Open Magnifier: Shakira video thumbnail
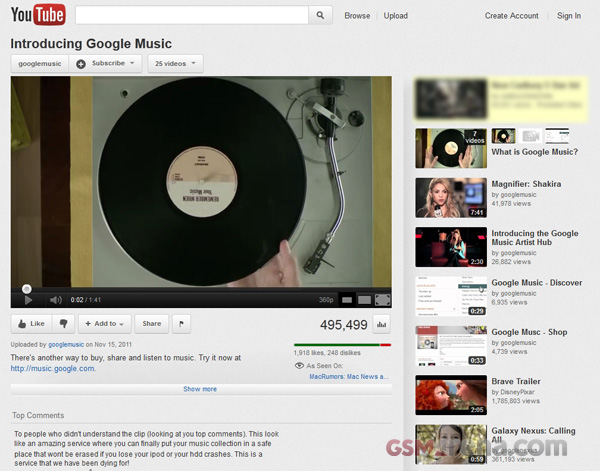 click(451, 198)
